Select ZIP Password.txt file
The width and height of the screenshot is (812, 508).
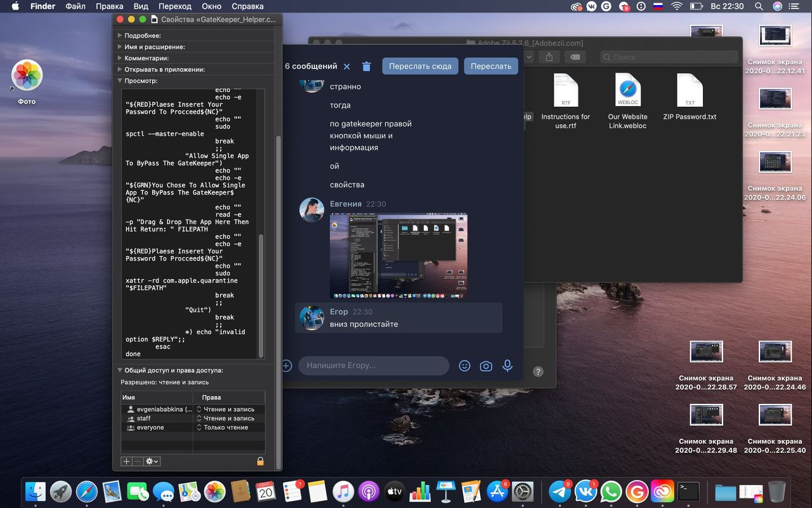pyautogui.click(x=690, y=97)
